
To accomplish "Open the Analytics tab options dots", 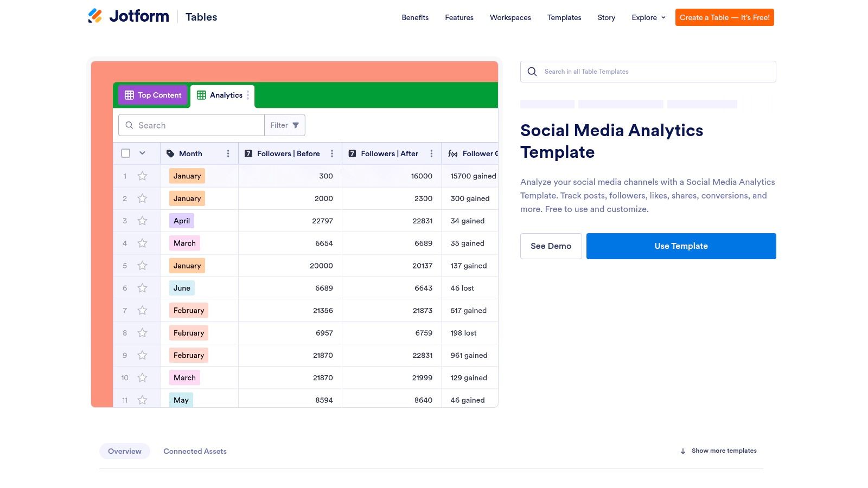I will coord(248,95).
